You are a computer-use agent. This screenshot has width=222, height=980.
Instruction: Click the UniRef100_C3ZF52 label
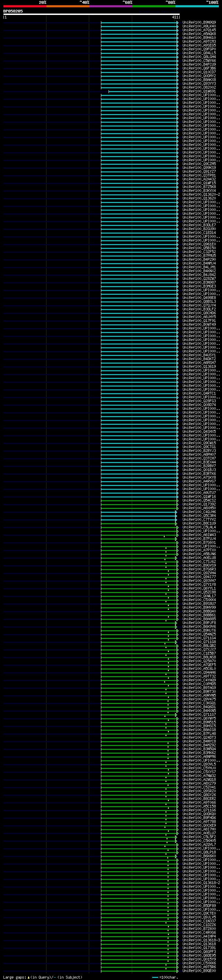(x=199, y=252)
